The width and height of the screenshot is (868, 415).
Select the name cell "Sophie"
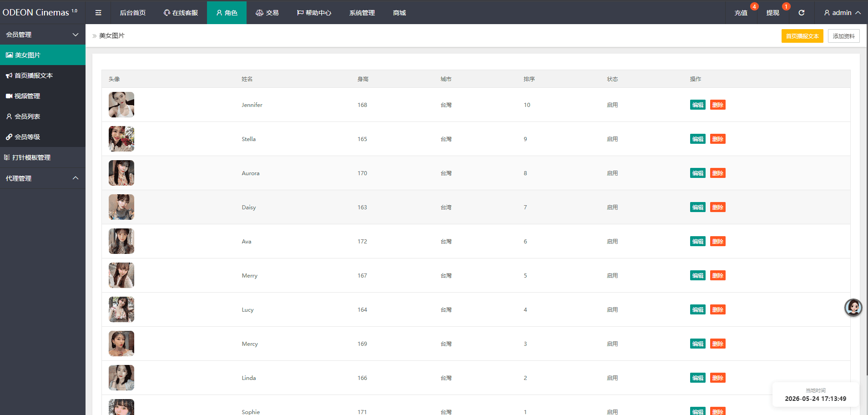pyautogui.click(x=251, y=412)
